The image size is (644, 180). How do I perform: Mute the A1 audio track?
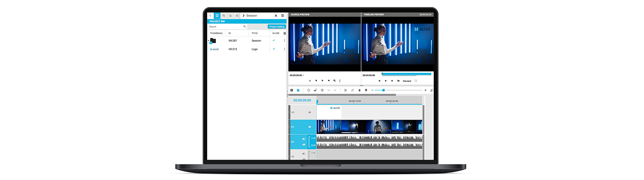point(304,139)
